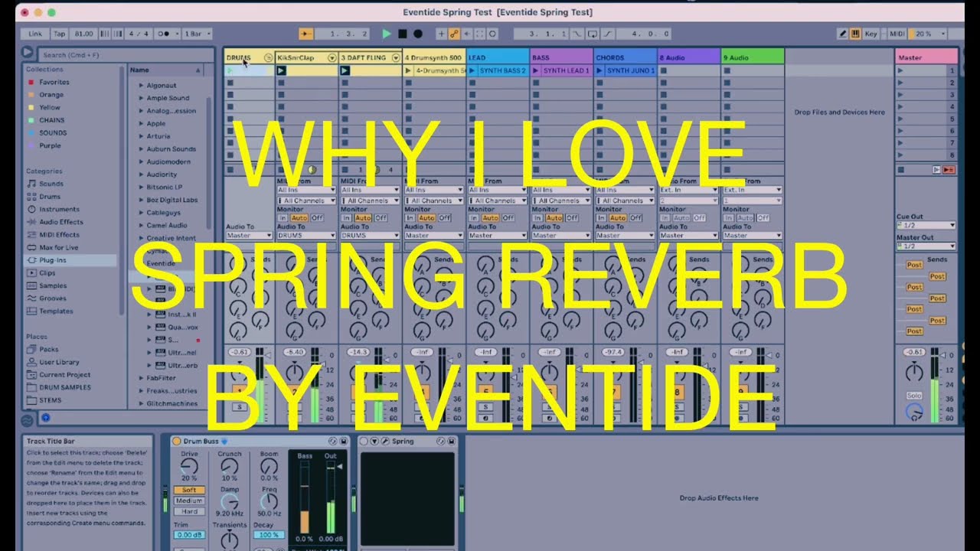Sort browser by Name column header
This screenshot has width=980, height=551.
[165, 70]
